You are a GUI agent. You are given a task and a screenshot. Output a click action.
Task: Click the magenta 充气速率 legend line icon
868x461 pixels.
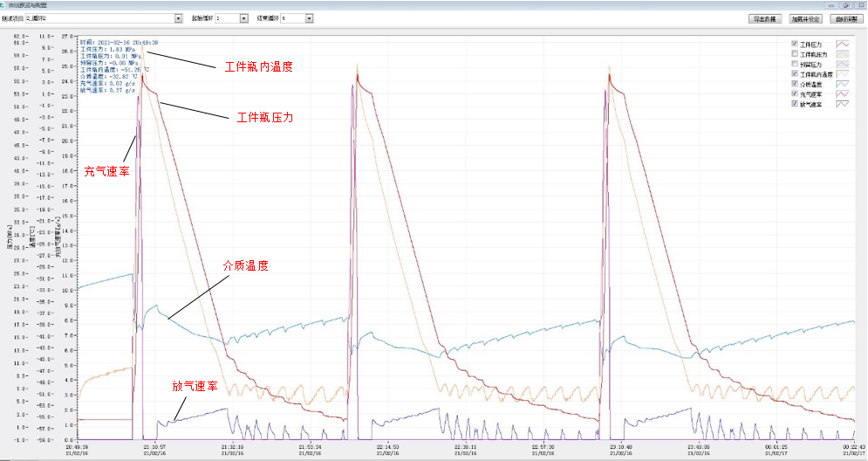point(843,94)
